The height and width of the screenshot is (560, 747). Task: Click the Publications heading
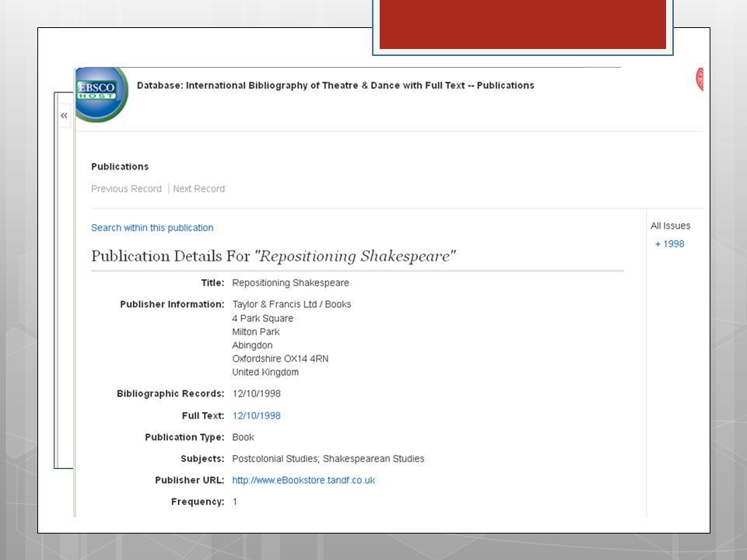pyautogui.click(x=120, y=166)
